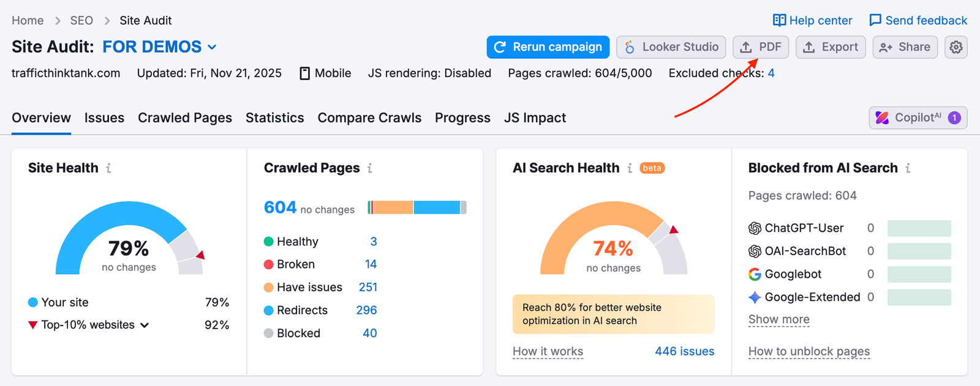Click the Googlebot icon in the blocked list
This screenshot has width=980, height=386.
[x=753, y=274]
